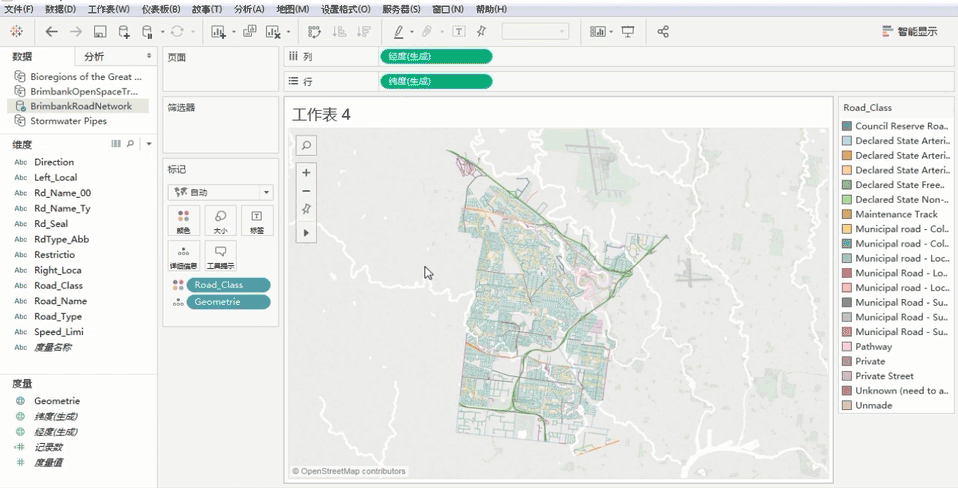Click the Pathway legend color swatch

[847, 347]
